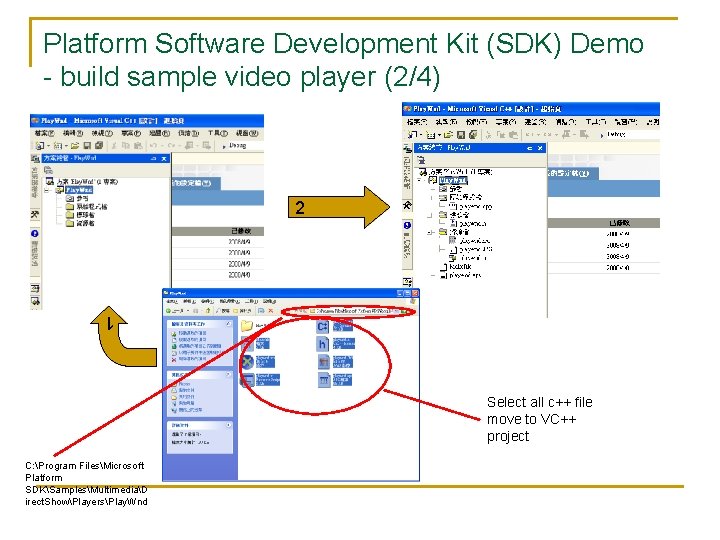Select the header files folder in the left tree

(x=80, y=215)
